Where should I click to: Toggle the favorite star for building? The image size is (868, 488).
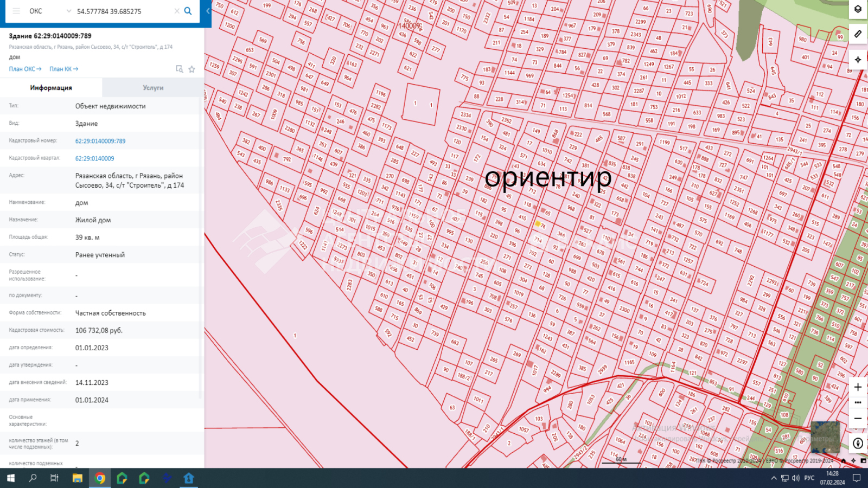pyautogui.click(x=192, y=69)
